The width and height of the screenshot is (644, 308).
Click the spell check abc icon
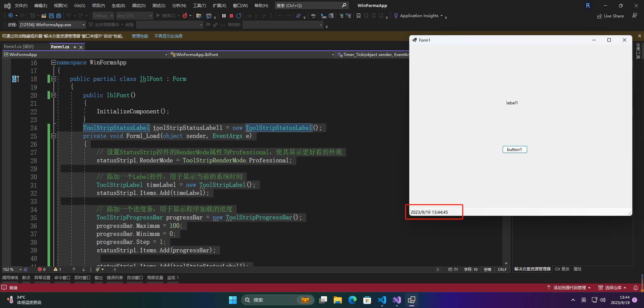[x=313, y=16]
